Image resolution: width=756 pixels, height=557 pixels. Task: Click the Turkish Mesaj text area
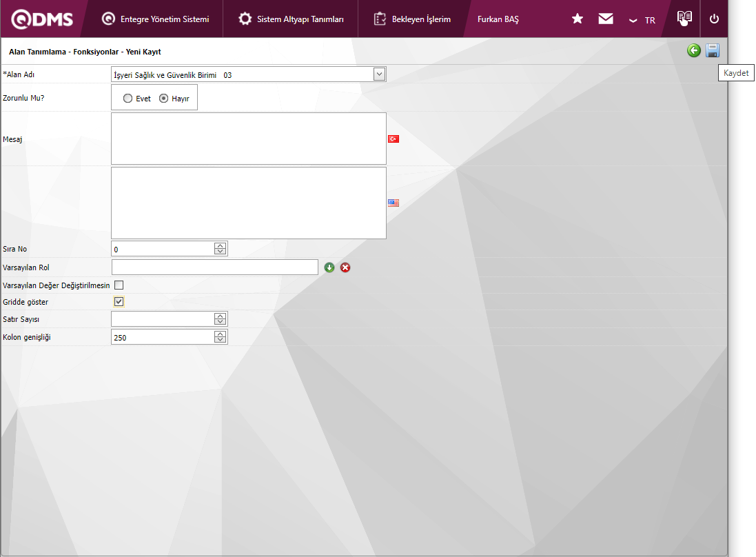[x=248, y=139]
